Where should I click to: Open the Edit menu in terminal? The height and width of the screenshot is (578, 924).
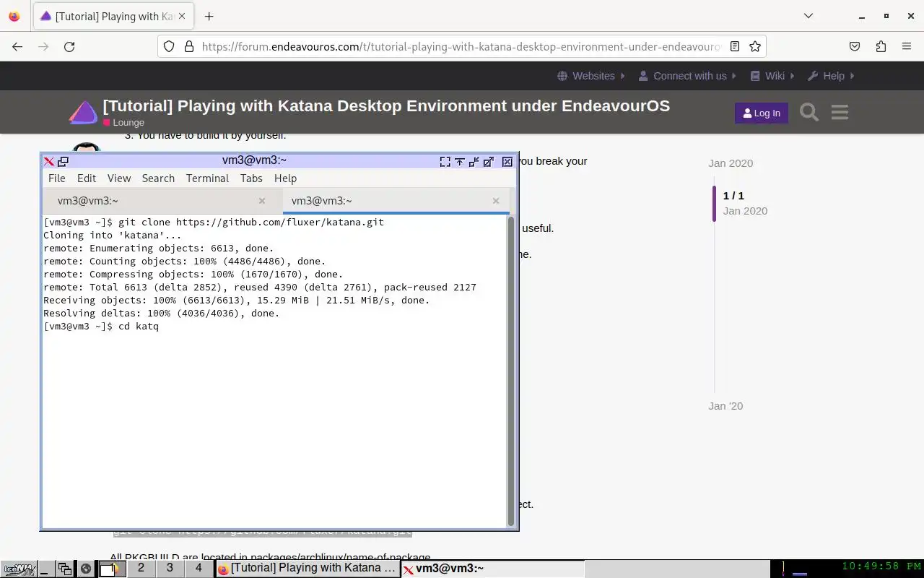[x=87, y=178]
